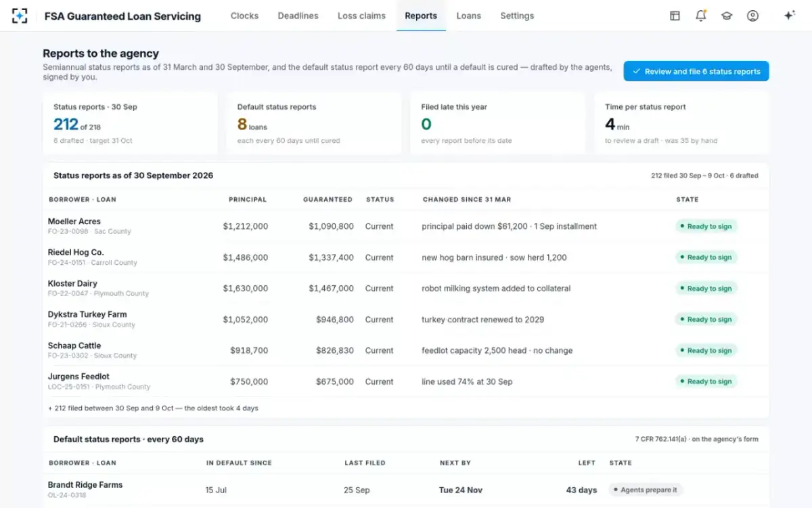Open borrower Moeller Acres

click(x=74, y=221)
